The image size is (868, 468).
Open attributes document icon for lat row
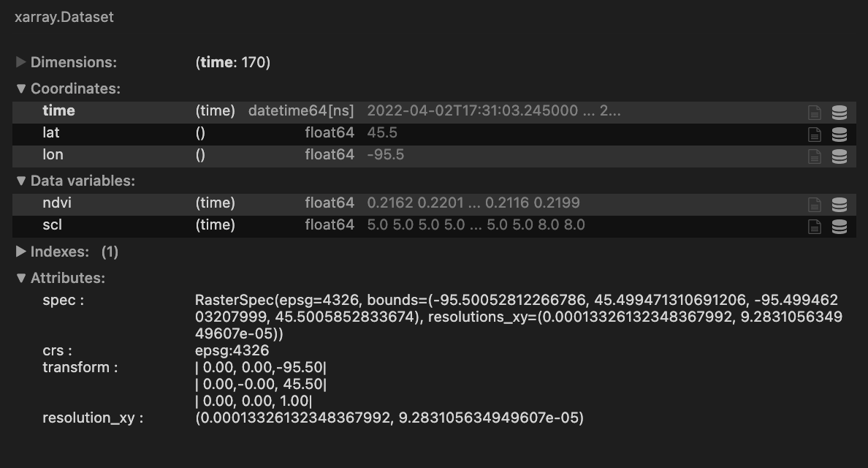click(x=815, y=135)
